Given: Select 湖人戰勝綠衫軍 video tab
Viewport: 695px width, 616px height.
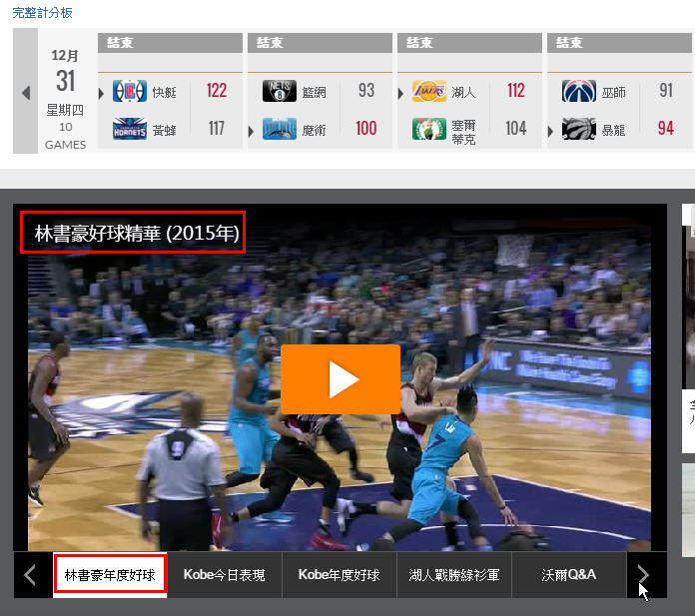Looking at the screenshot, I should point(454,575).
